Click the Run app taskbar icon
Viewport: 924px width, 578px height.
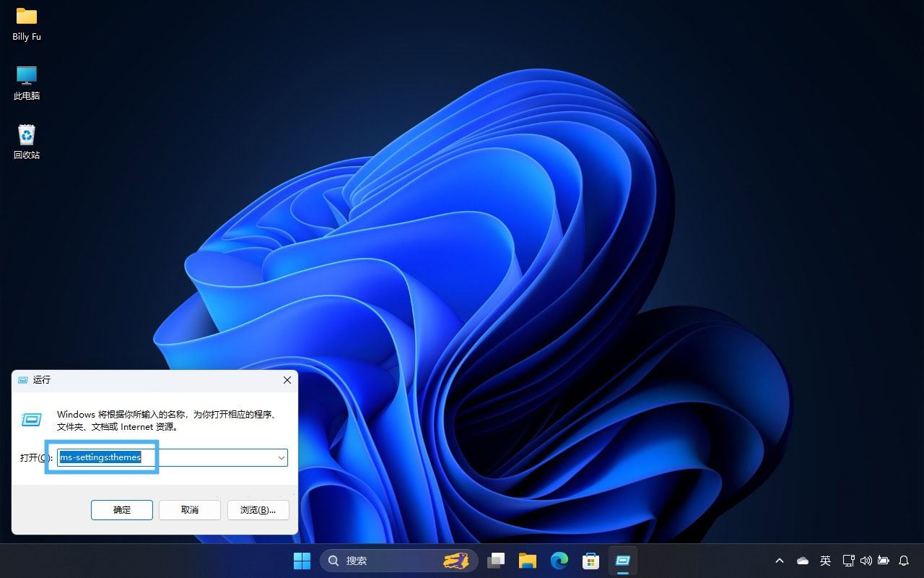623,561
